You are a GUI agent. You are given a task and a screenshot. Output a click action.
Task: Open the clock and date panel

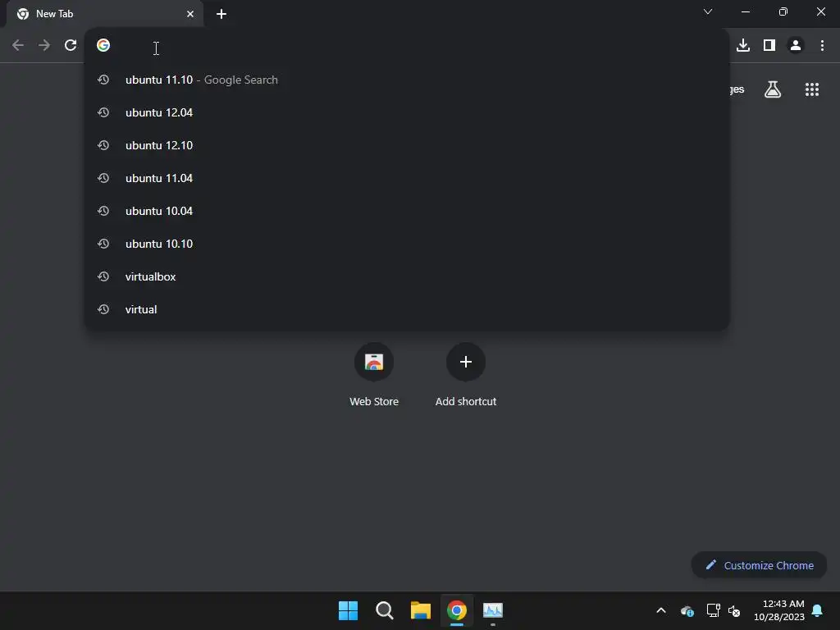pyautogui.click(x=778, y=610)
